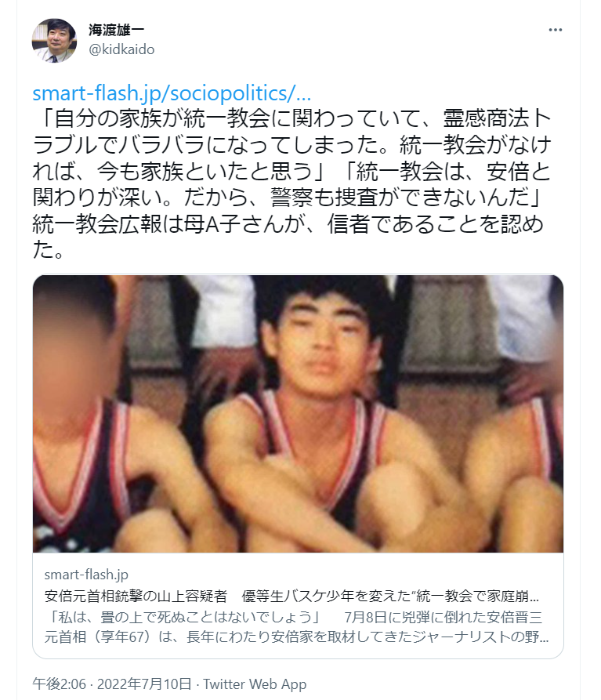This screenshot has height=700, width=601.
Task: Click the tweet line starting れば、今も家族と
Action: click(291, 171)
